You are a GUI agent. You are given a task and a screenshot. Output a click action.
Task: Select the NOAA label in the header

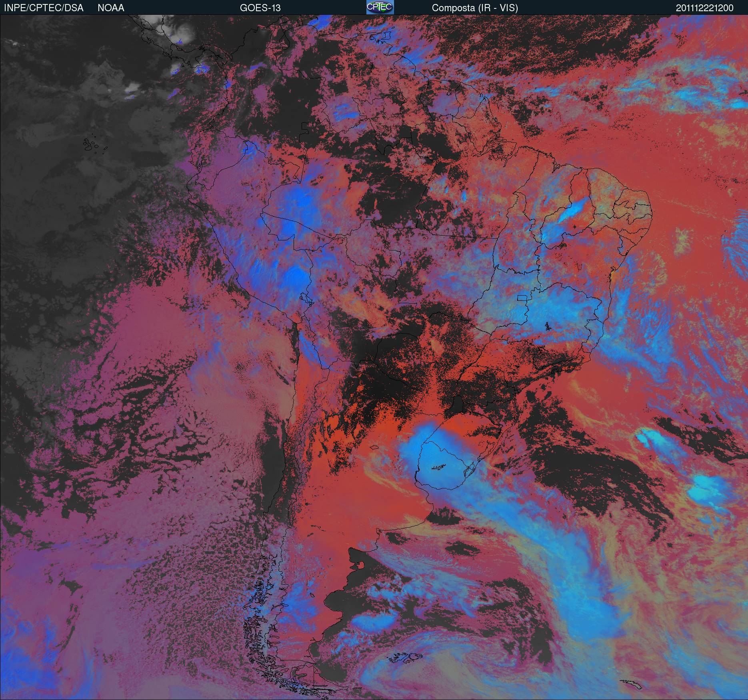(x=111, y=8)
